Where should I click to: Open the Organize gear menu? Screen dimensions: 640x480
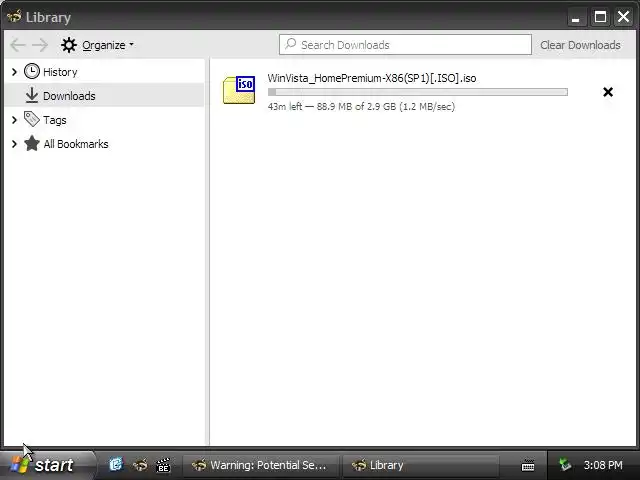pyautogui.click(x=97, y=45)
